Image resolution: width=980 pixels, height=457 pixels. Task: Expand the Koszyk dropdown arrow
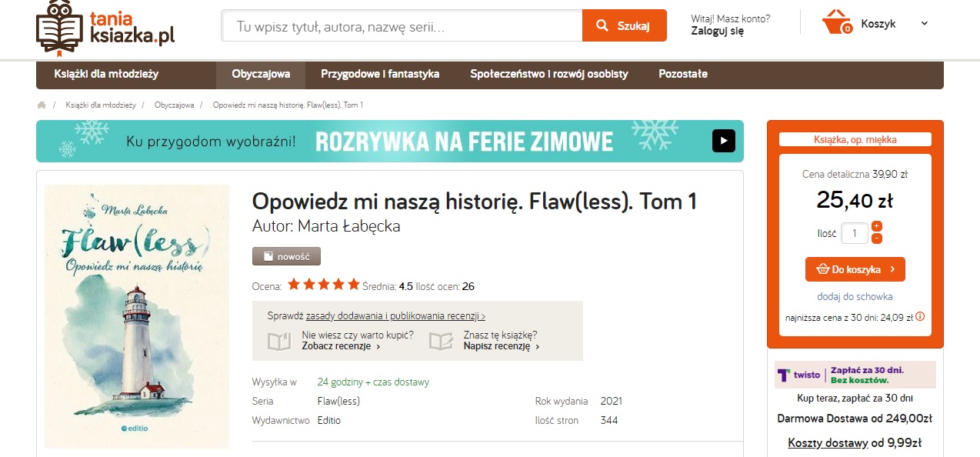(x=924, y=24)
